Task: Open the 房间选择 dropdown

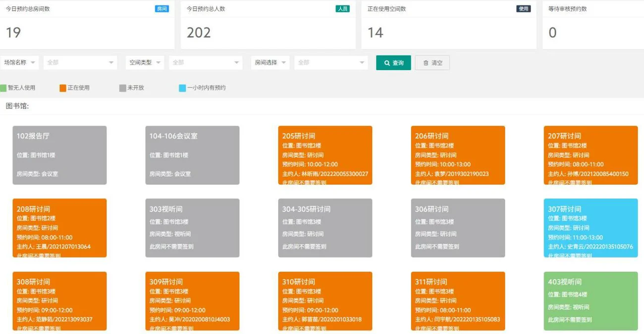Action: (x=270, y=62)
